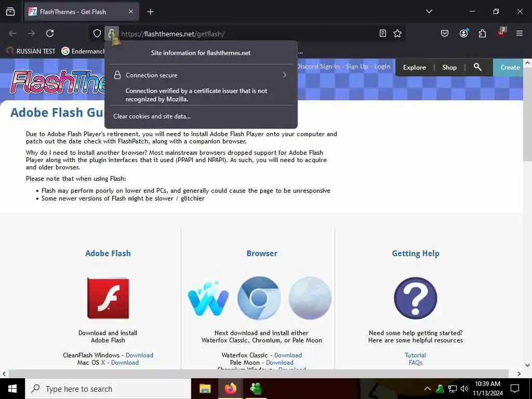
Task: Click the Firefox taskbar icon
Action: [230, 389]
